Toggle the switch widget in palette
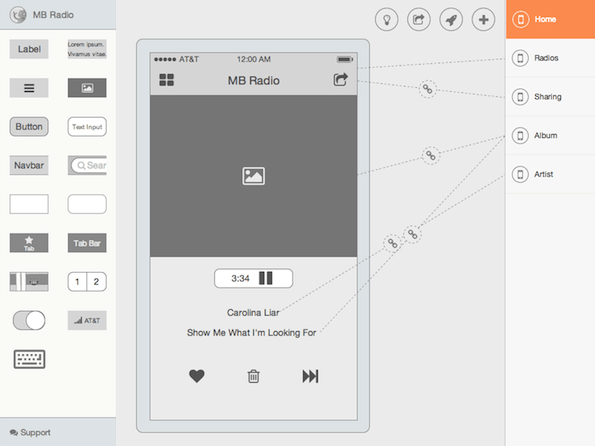595x446 pixels. [x=29, y=320]
